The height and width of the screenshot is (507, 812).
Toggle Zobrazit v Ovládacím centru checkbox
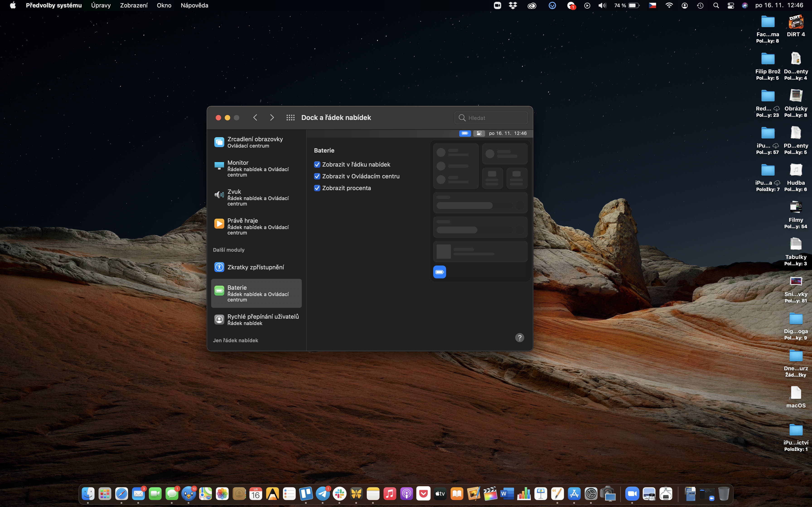317,176
